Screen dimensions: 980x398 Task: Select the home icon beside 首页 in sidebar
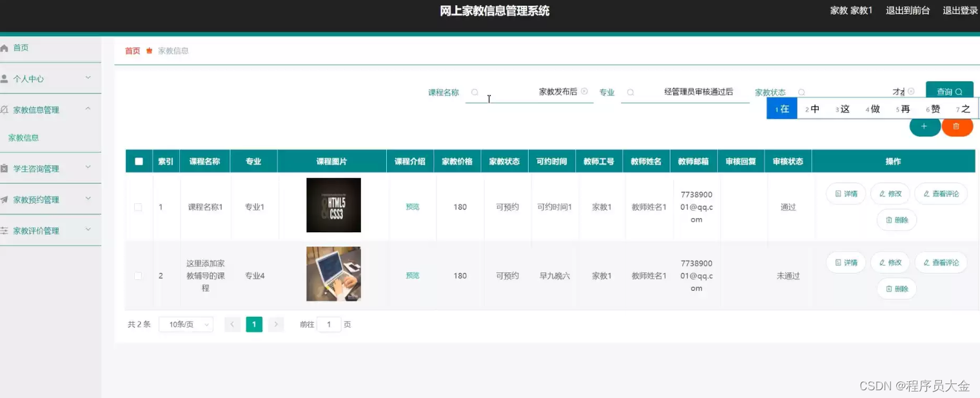click(6, 47)
